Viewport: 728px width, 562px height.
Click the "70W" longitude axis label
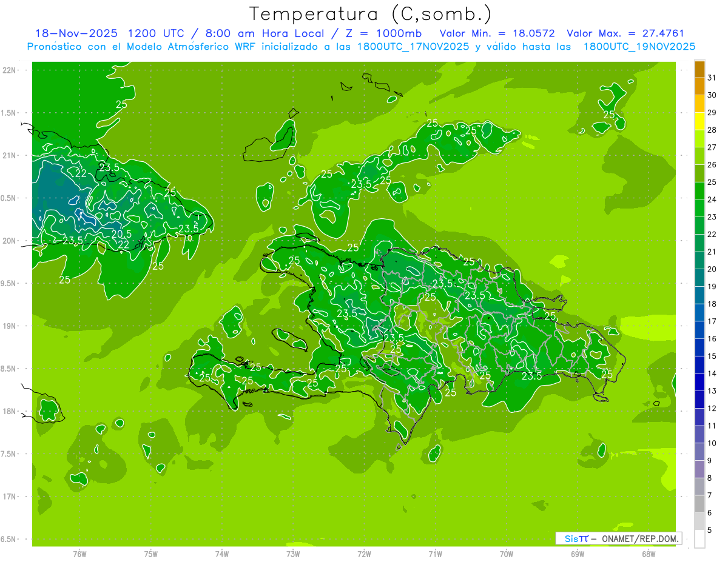pos(507,554)
